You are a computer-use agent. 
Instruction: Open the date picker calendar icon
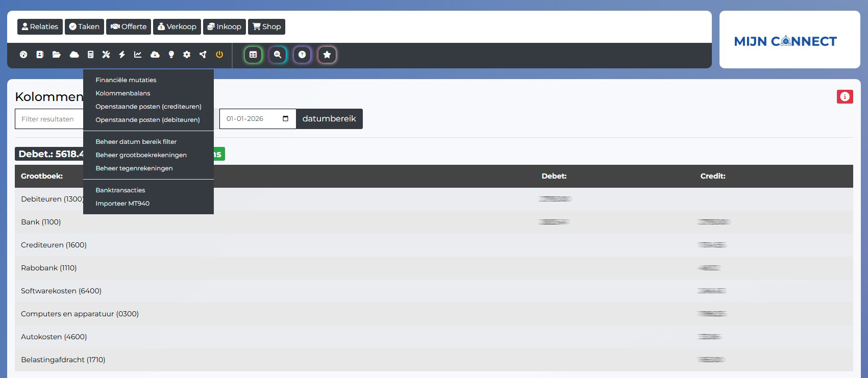(x=285, y=119)
